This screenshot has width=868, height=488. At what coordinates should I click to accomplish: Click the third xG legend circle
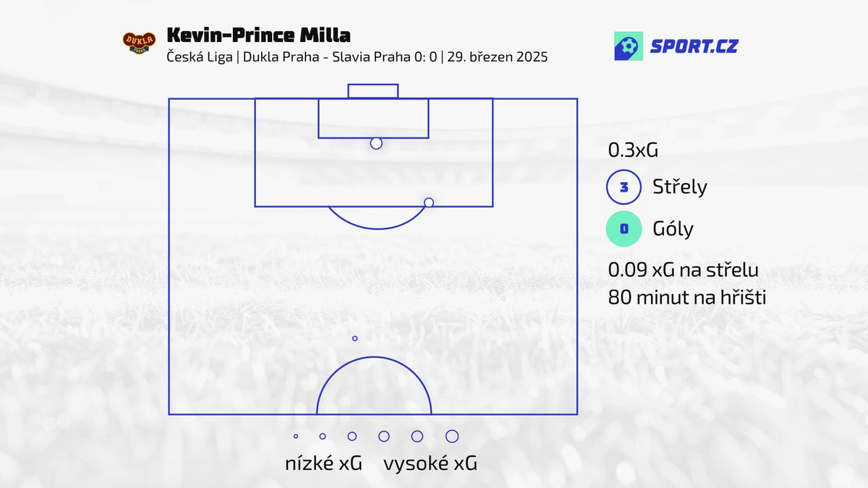click(352, 436)
